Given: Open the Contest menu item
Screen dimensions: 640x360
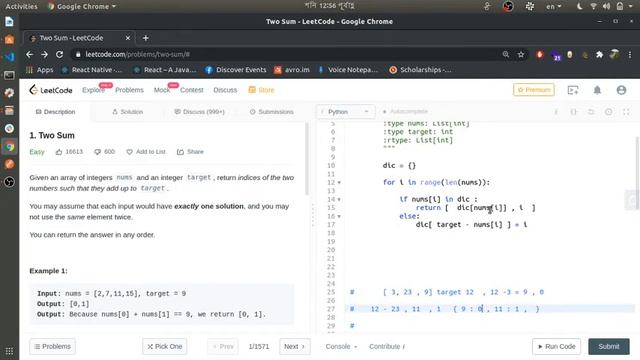Looking at the screenshot, I should pos(191,90).
